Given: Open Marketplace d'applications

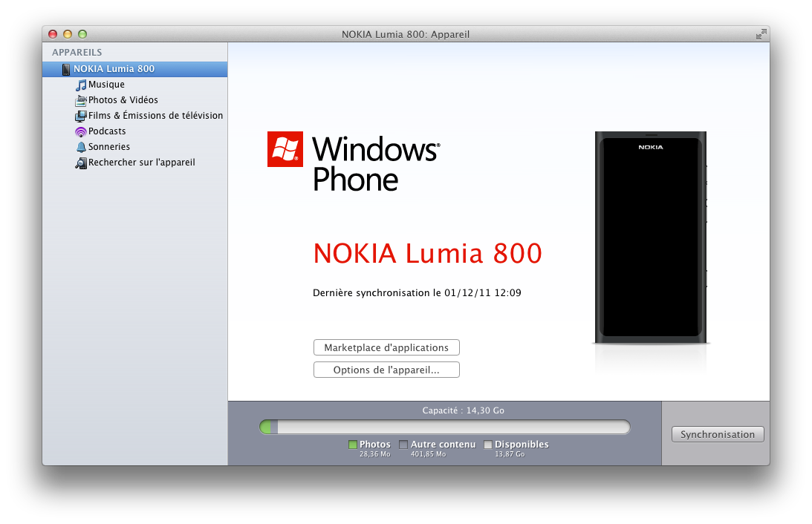Looking at the screenshot, I should point(386,347).
